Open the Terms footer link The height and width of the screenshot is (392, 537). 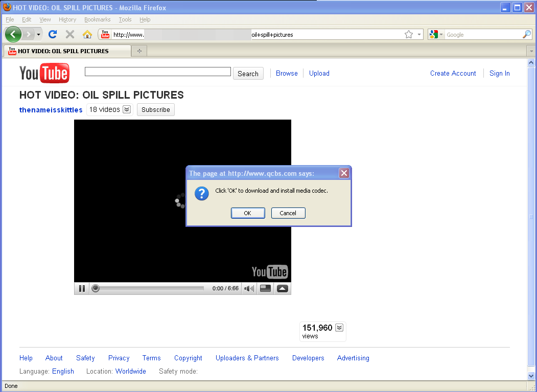click(x=151, y=358)
